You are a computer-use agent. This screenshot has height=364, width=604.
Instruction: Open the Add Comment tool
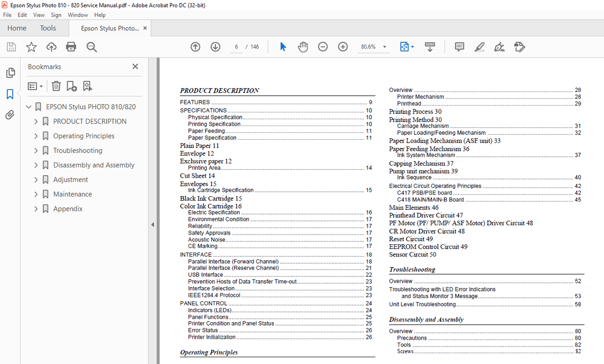point(459,46)
